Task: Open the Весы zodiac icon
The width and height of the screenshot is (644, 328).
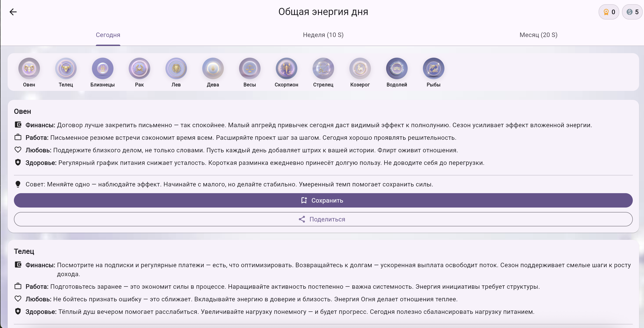Action: click(x=250, y=68)
